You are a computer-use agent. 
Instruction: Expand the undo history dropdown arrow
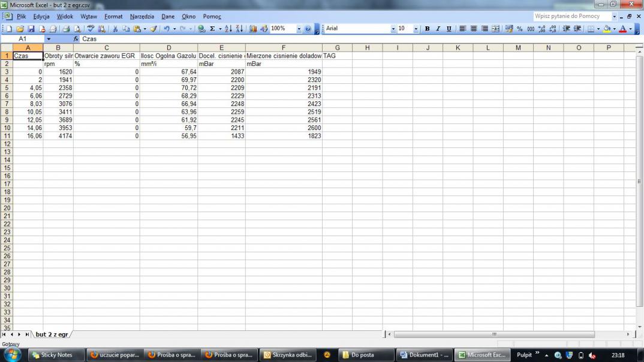click(174, 29)
